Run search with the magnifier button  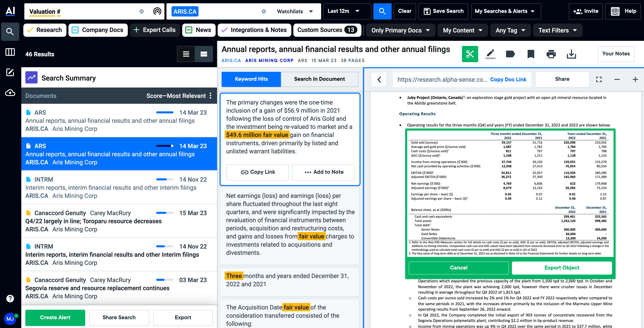click(x=382, y=11)
